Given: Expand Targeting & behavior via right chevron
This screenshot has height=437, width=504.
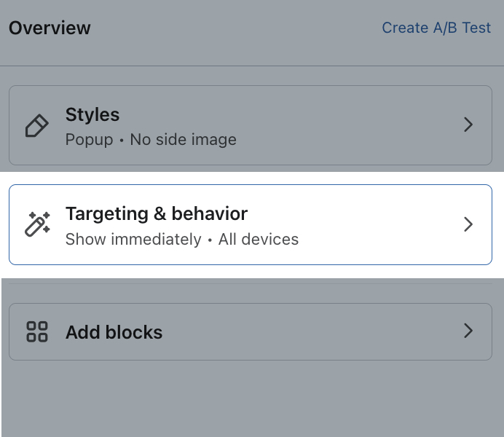Looking at the screenshot, I should pyautogui.click(x=468, y=224).
